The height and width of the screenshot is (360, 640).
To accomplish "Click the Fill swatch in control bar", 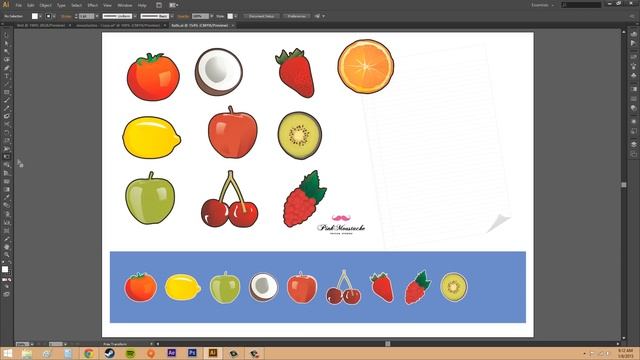I will (x=35, y=16).
